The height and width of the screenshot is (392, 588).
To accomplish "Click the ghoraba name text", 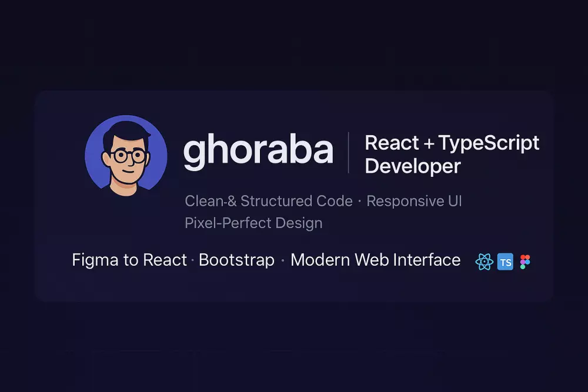I will coord(259,150).
